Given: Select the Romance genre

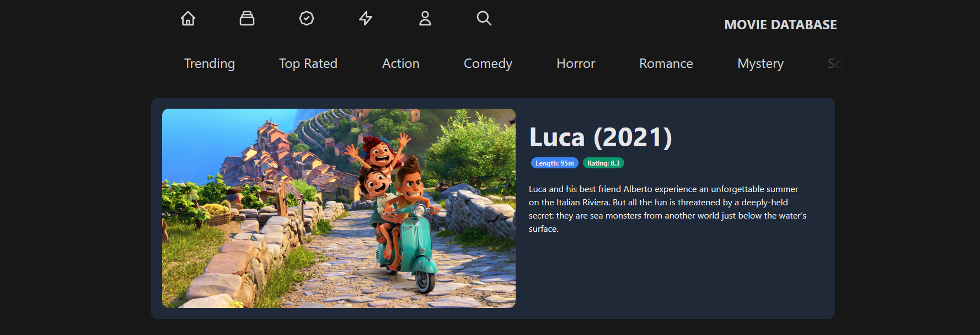Looking at the screenshot, I should click(666, 64).
